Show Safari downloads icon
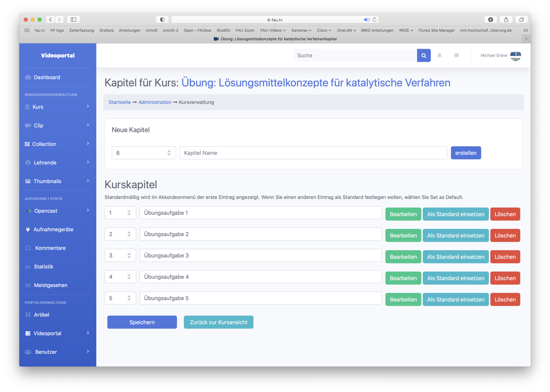Viewport: 550px width, 392px height. 491,20
